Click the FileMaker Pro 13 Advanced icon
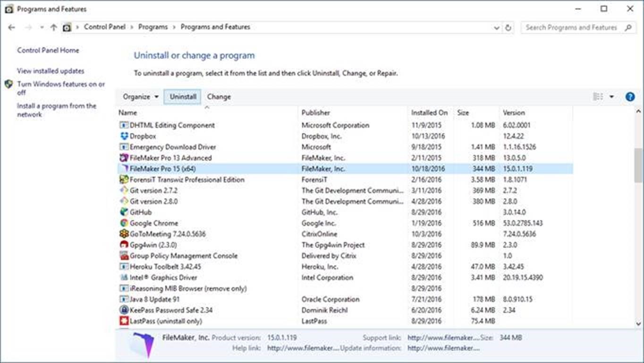 [124, 158]
